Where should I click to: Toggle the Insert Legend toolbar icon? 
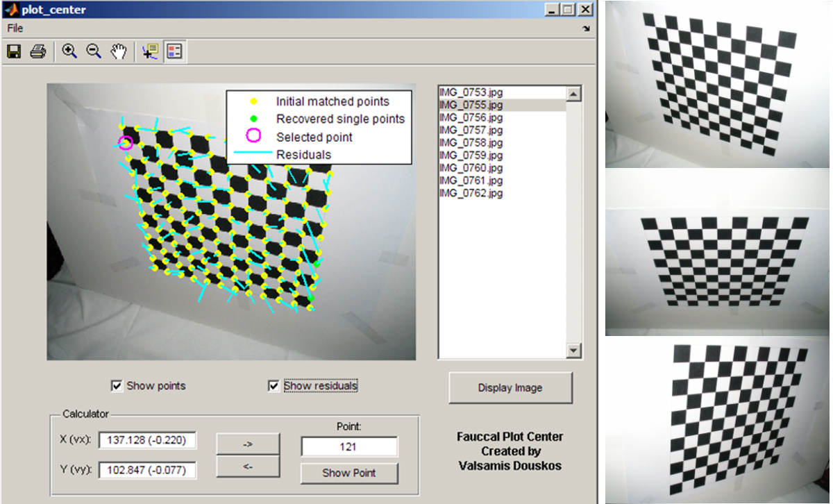[174, 51]
